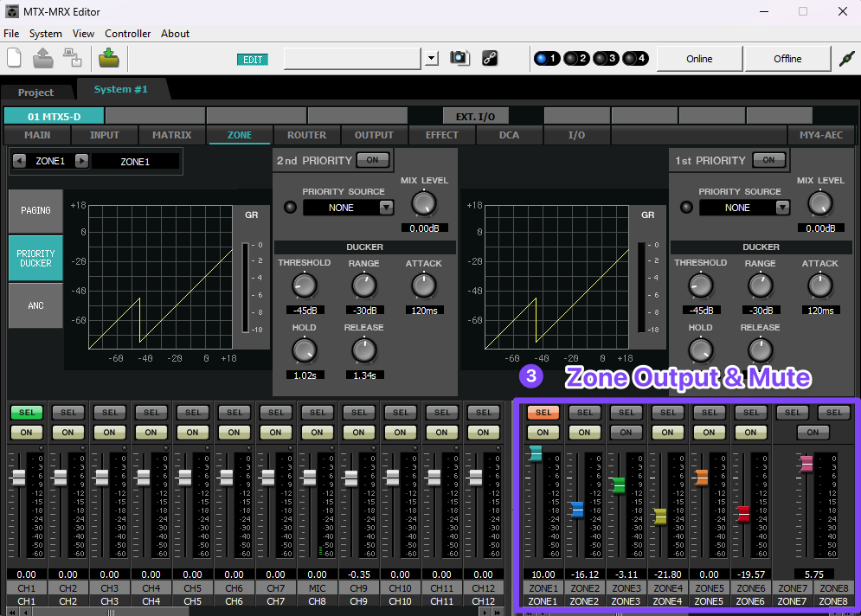Click the preset name input field
This screenshot has width=861, height=616.
coord(352,58)
